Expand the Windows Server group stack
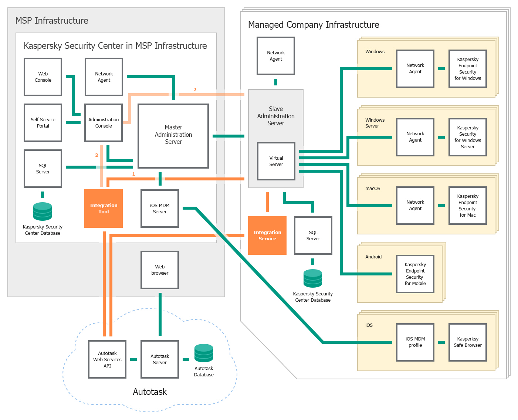The width and height of the screenshot is (518, 420). pyautogui.click(x=375, y=123)
